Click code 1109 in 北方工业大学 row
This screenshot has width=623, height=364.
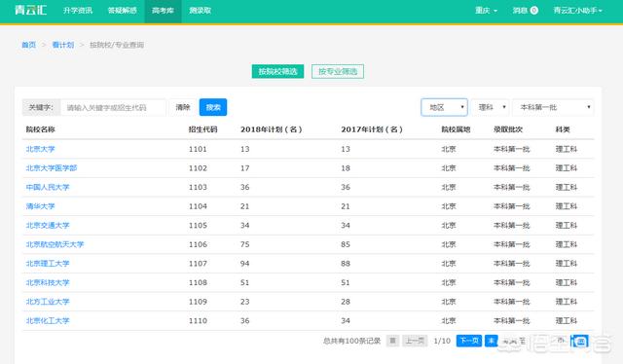tap(198, 302)
